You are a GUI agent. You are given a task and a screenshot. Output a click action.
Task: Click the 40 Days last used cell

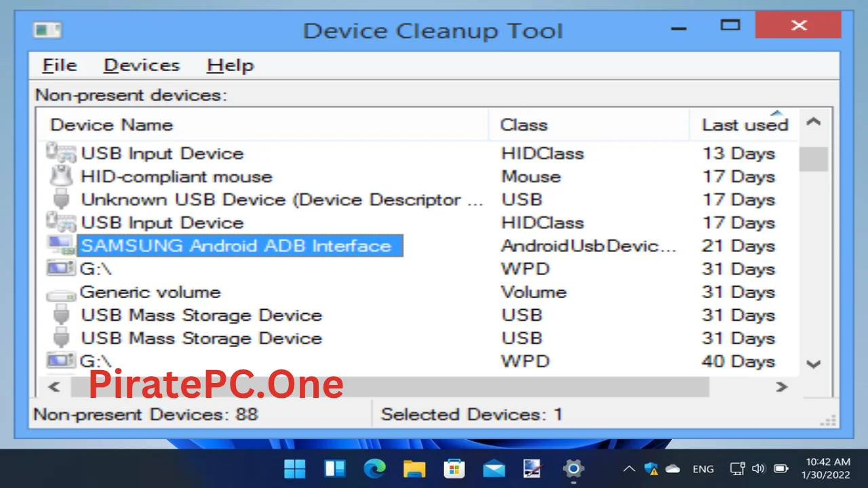[x=738, y=361]
